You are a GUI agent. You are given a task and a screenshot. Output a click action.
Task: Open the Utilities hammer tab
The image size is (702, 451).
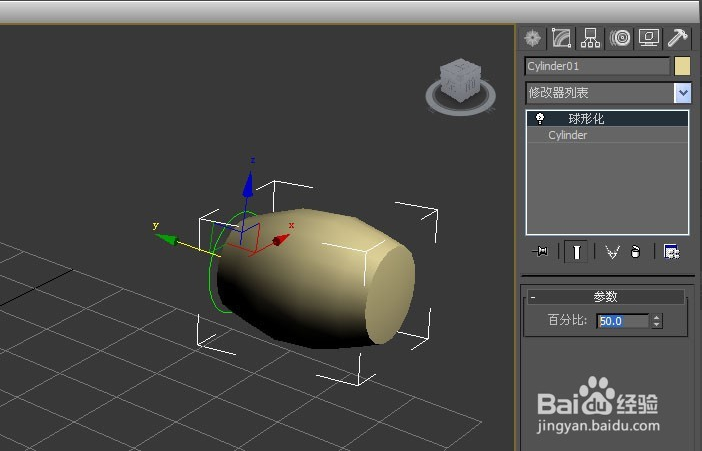pyautogui.click(x=677, y=38)
